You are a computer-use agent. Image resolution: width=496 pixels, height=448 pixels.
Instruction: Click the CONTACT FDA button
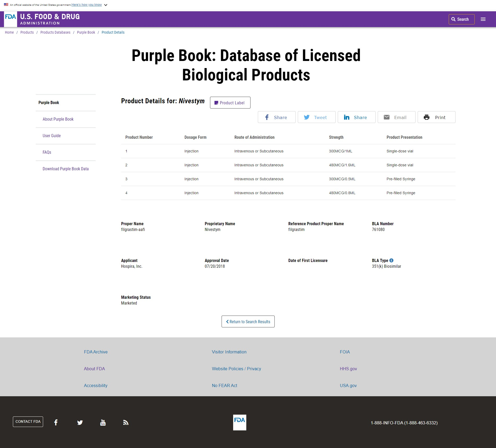28,421
